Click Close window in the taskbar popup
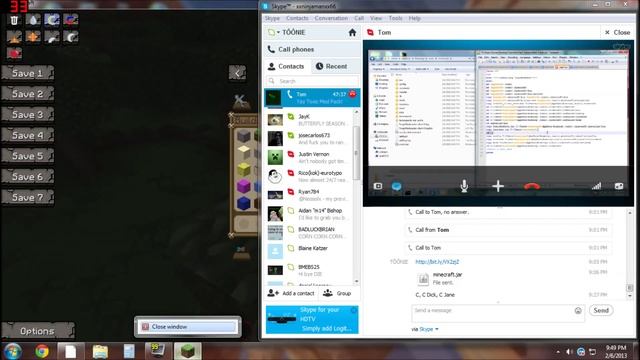640x360 pixels. click(x=187, y=327)
